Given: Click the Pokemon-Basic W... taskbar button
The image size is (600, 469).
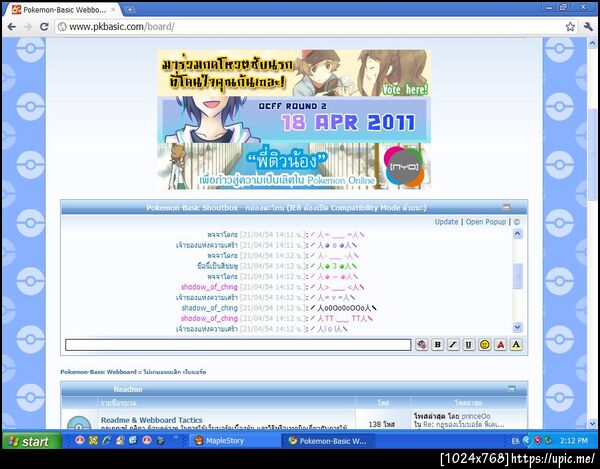Looking at the screenshot, I should point(329,441).
